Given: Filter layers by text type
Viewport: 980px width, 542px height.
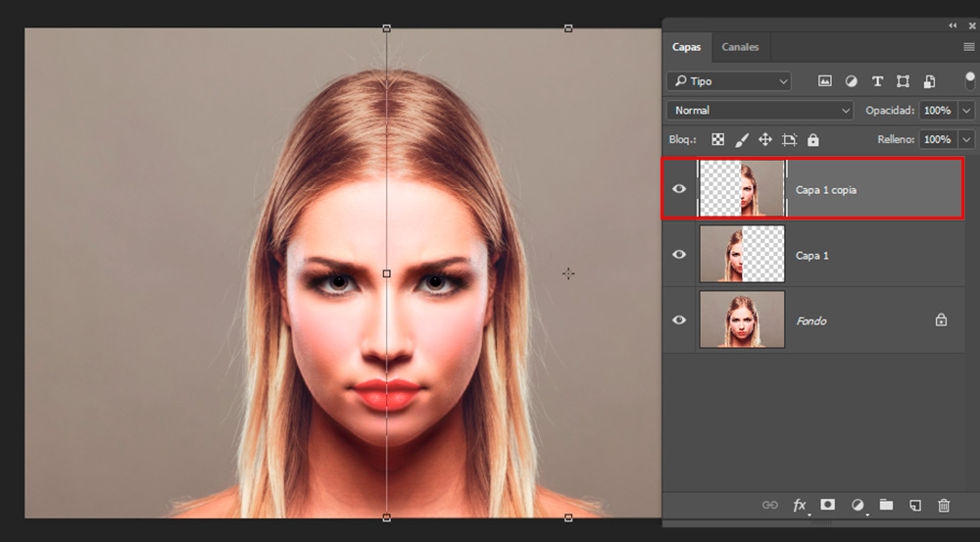Looking at the screenshot, I should click(877, 81).
